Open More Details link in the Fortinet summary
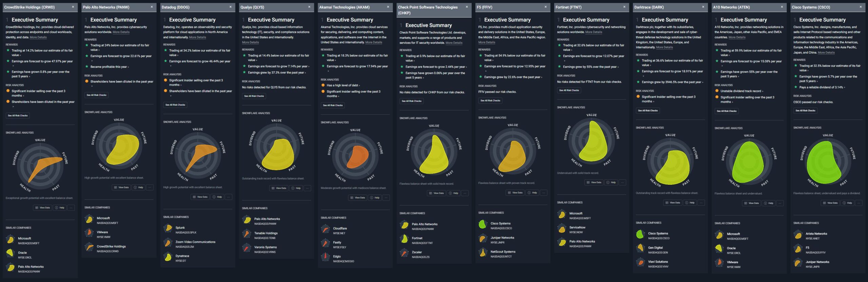Image resolution: width=868 pixels, height=282 pixels. (594, 32)
